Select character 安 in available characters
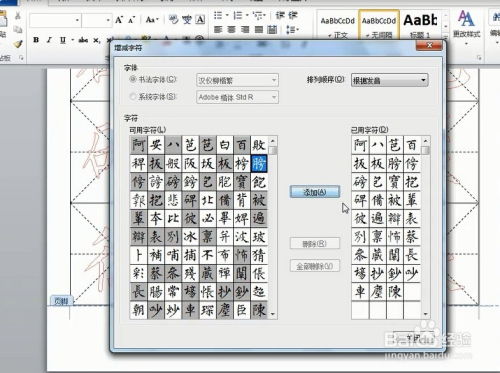The width and height of the screenshot is (500, 373). 156,145
